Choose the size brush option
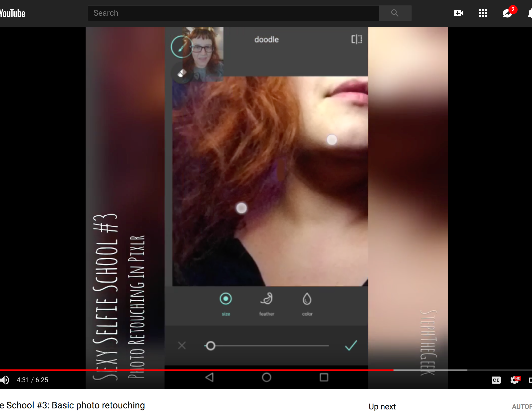 tap(226, 304)
